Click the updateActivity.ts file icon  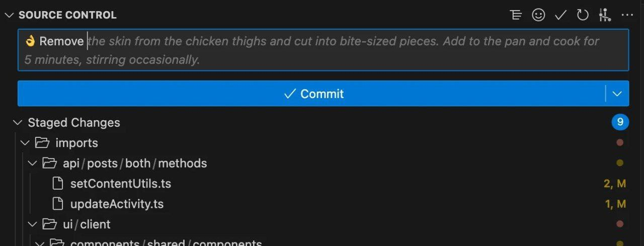coord(58,204)
